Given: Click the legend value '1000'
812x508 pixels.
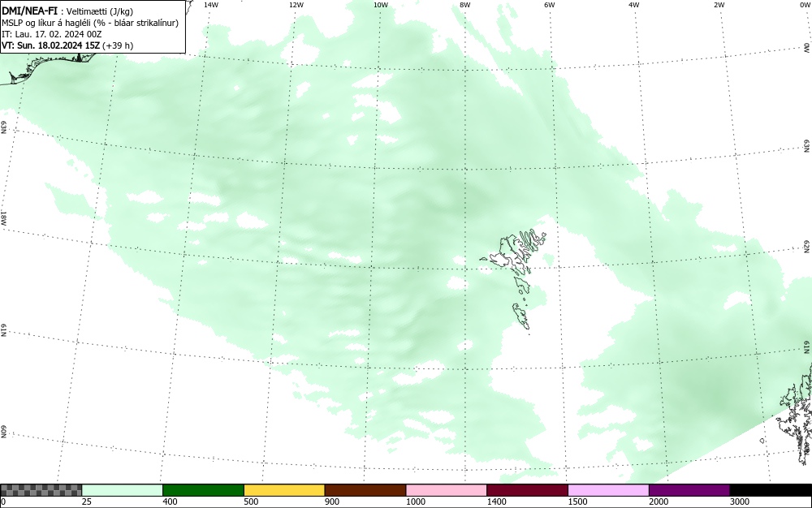Looking at the screenshot, I should (x=416, y=502).
